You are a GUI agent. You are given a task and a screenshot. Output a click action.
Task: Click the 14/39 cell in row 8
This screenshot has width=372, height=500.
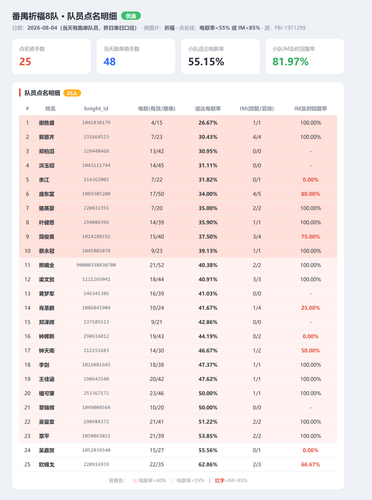click(157, 222)
